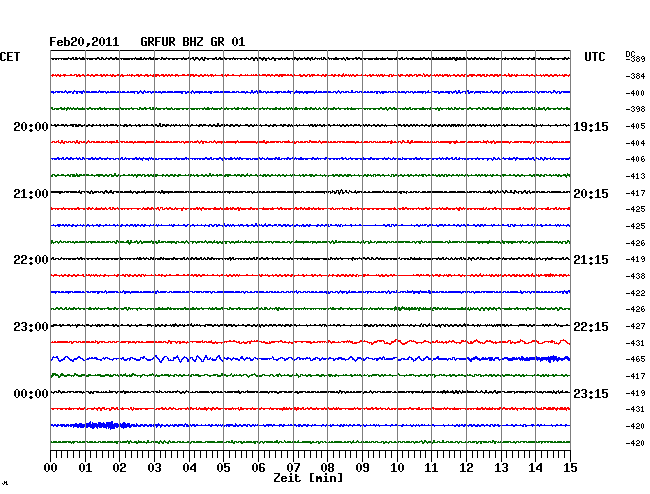Click minute tick label 08
This screenshot has height=494, width=650.
327,468
